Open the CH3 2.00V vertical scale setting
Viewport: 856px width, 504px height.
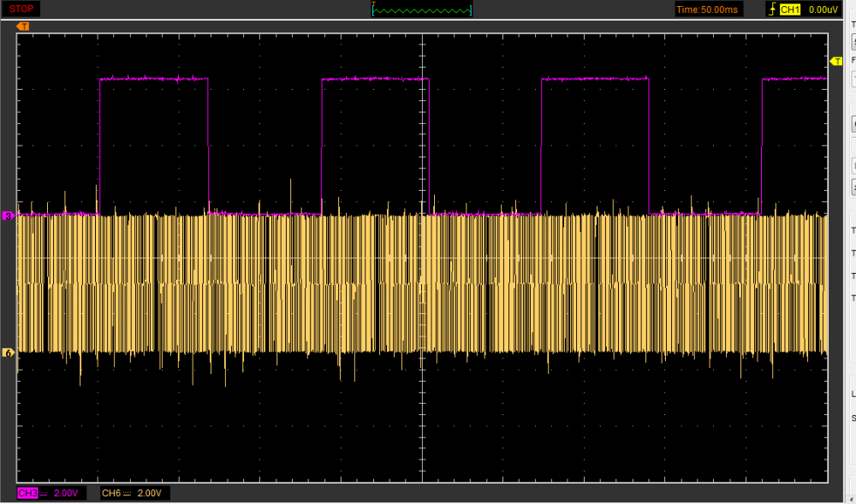click(x=66, y=493)
